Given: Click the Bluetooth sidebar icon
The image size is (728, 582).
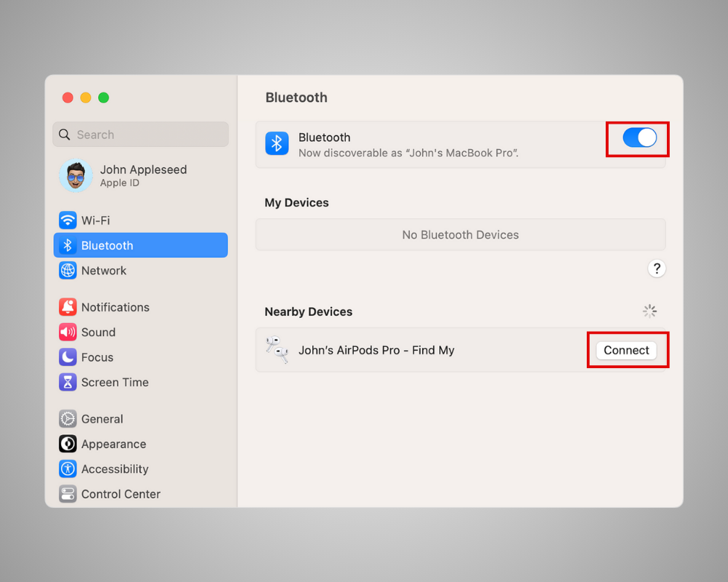Looking at the screenshot, I should [x=68, y=245].
